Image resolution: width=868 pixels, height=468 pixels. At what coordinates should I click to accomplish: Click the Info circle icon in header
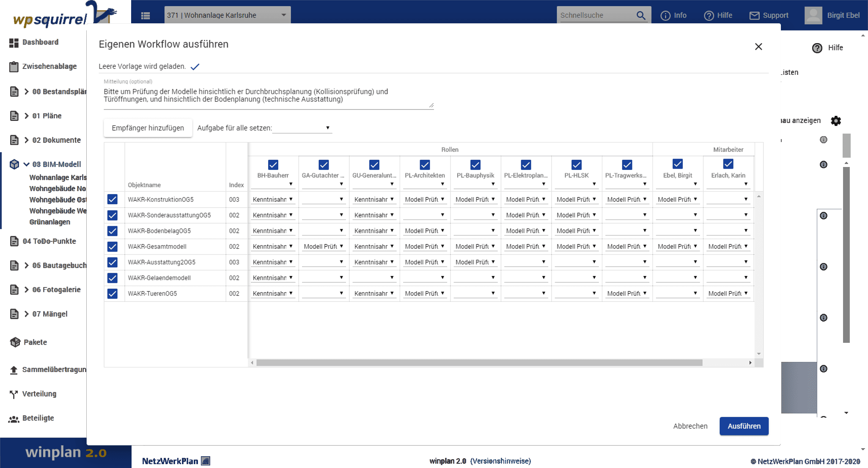click(x=665, y=16)
